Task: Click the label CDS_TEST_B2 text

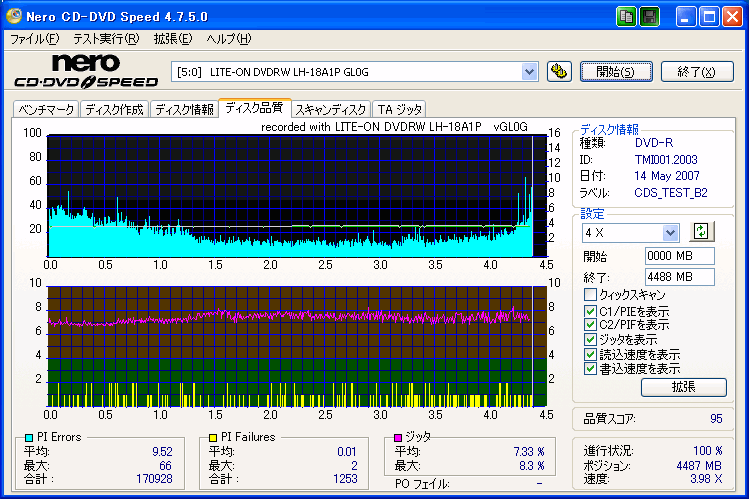Action: [x=671, y=193]
